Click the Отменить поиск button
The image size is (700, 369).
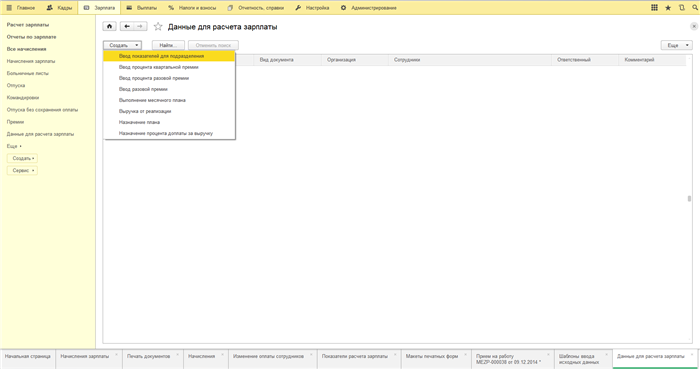pos(213,45)
